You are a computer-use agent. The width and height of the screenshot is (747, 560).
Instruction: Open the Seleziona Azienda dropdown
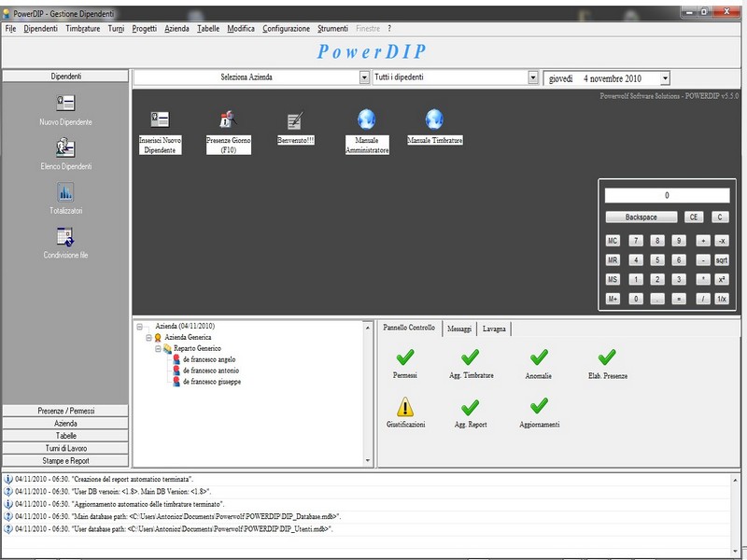pos(364,77)
